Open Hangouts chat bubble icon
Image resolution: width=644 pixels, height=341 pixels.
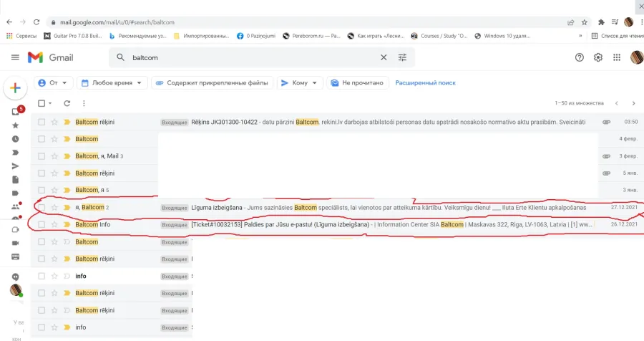(15, 277)
